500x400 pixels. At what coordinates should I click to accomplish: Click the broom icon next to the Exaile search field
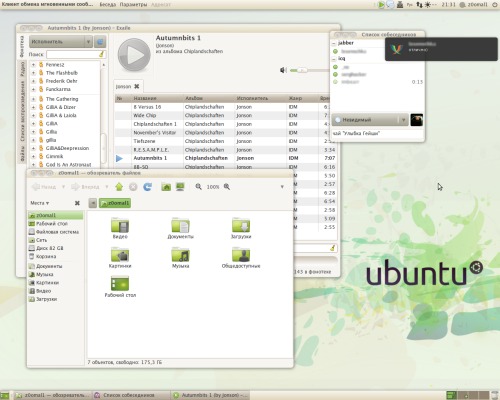click(102, 54)
